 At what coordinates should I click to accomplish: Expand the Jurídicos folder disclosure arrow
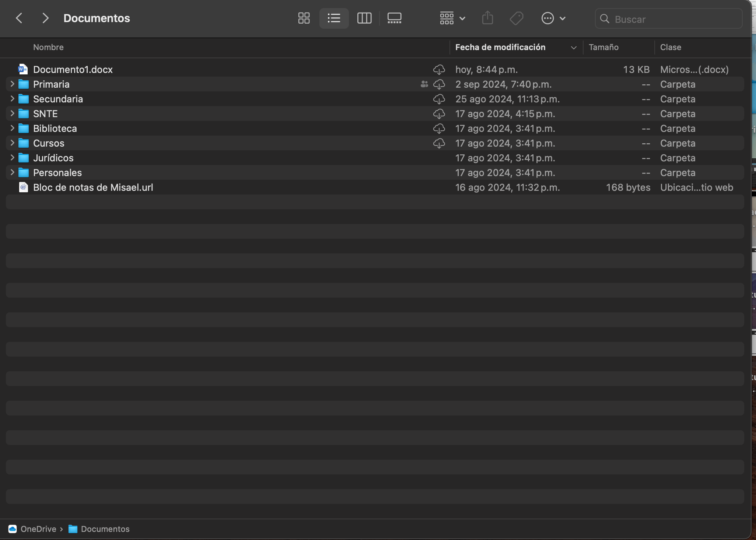pos(12,158)
